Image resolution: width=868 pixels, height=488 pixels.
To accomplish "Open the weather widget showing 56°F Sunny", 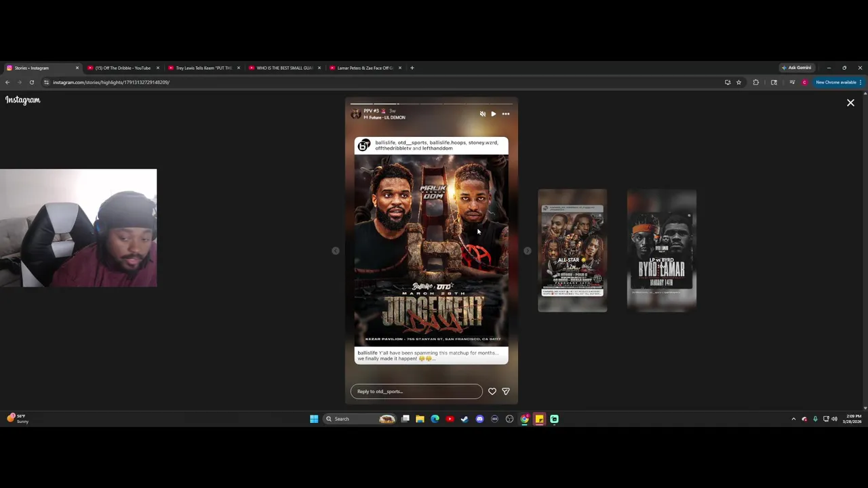I will click(18, 419).
